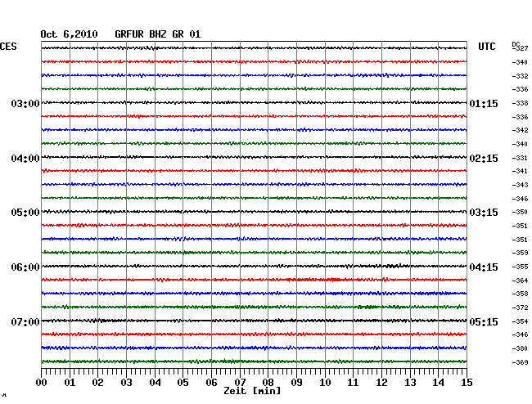The width and height of the screenshot is (532, 404).
Task: Click the DC offset value '-327'
Action: pyautogui.click(x=520, y=48)
